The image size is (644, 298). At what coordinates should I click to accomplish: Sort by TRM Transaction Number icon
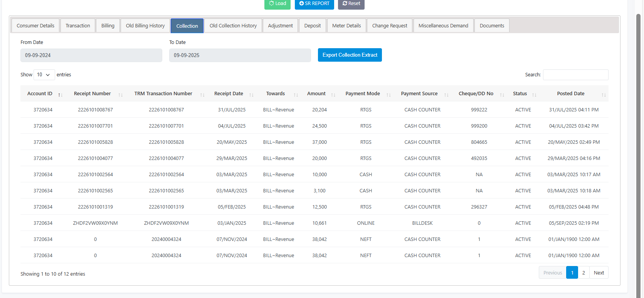pos(202,94)
